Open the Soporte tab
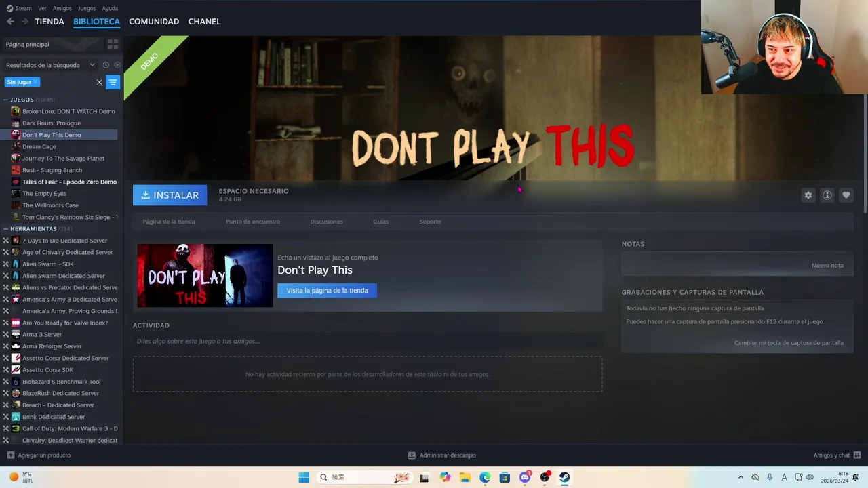 pyautogui.click(x=430, y=222)
